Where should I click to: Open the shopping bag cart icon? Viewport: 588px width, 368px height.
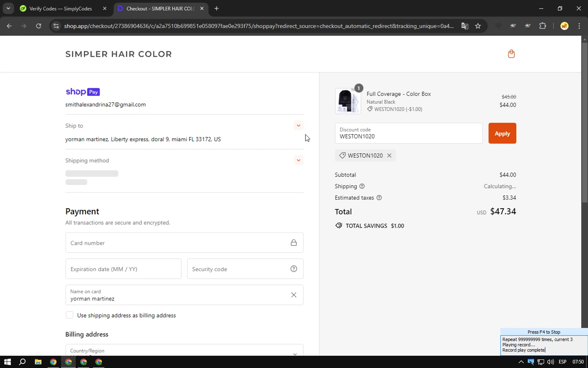tap(511, 54)
